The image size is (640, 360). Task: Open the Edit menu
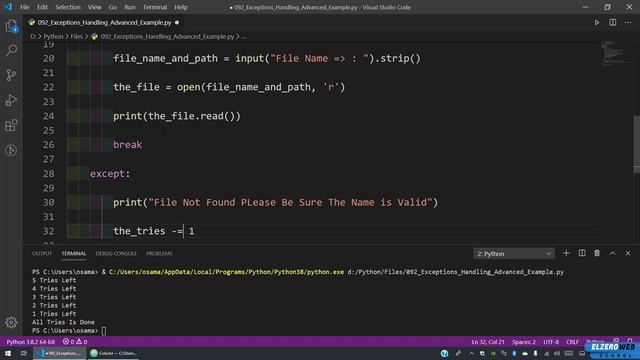click(42, 7)
